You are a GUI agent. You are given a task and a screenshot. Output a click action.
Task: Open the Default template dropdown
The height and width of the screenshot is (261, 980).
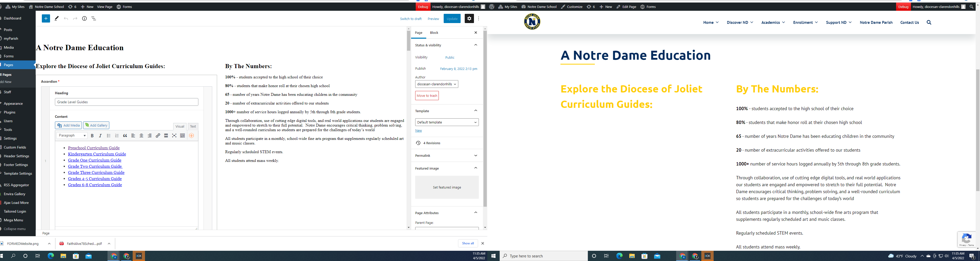[x=447, y=122]
